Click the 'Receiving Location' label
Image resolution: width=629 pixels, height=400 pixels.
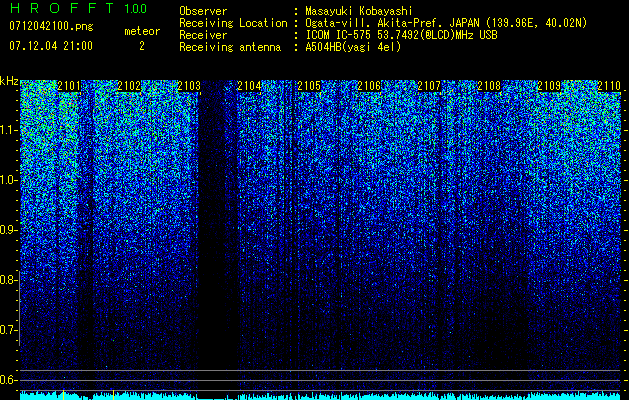(233, 23)
